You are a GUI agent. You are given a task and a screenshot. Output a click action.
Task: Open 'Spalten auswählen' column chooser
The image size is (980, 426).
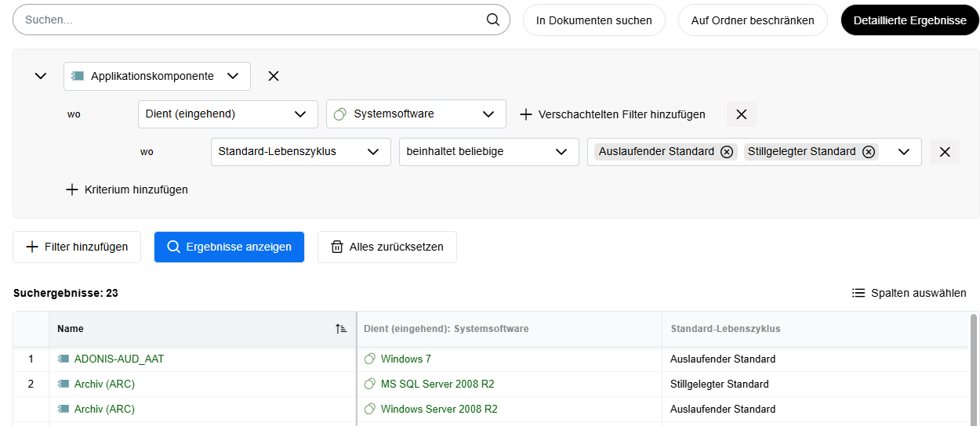click(909, 293)
